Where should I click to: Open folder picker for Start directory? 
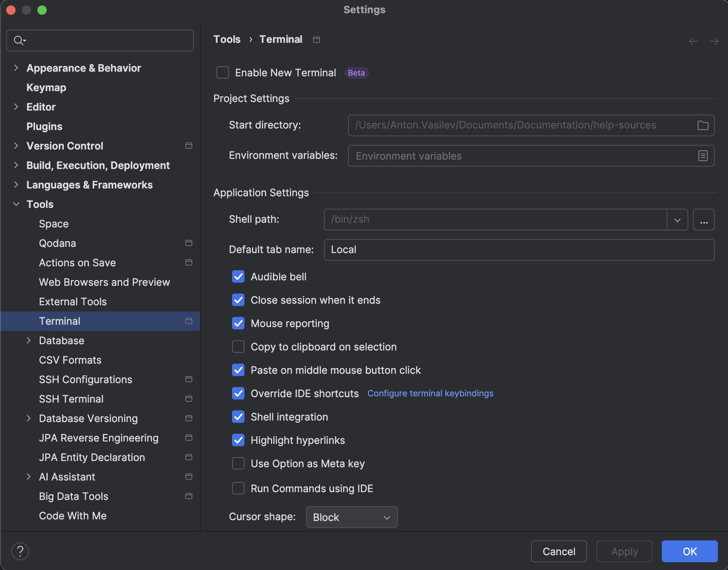703,125
